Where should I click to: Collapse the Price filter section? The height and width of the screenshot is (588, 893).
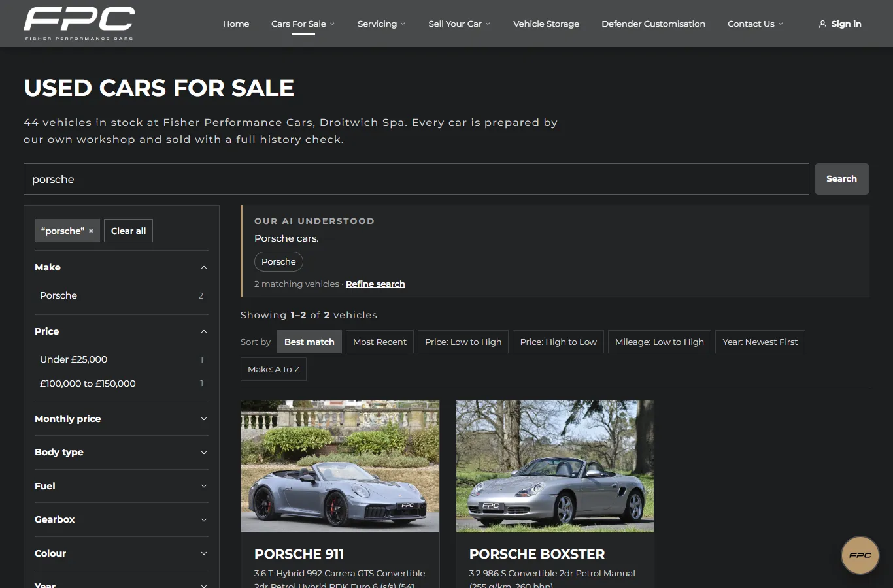click(x=121, y=331)
